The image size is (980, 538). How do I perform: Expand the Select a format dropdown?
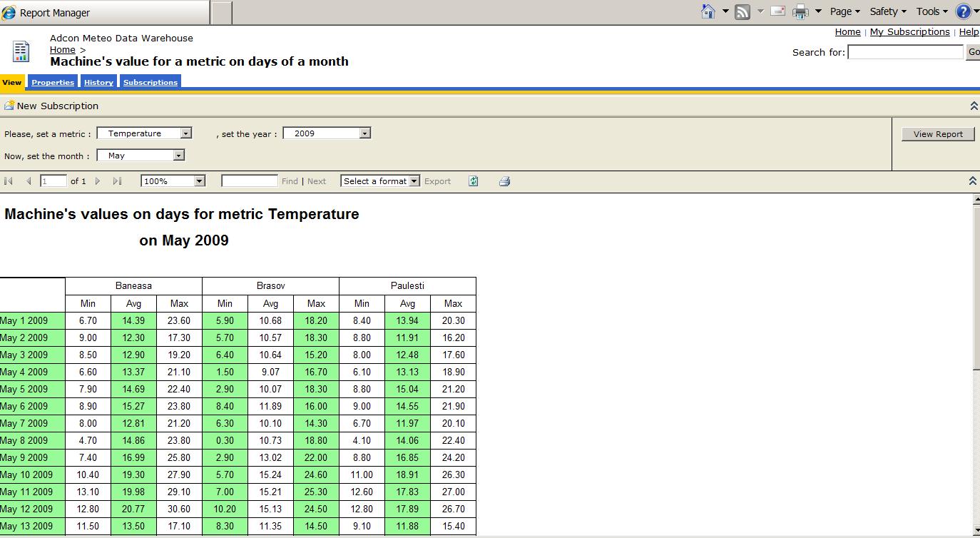coord(414,181)
